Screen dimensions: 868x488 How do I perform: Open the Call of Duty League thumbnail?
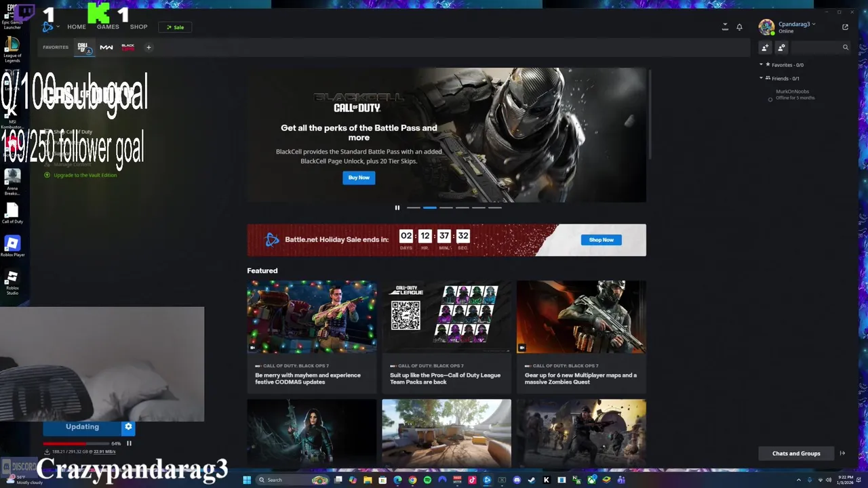(x=446, y=317)
